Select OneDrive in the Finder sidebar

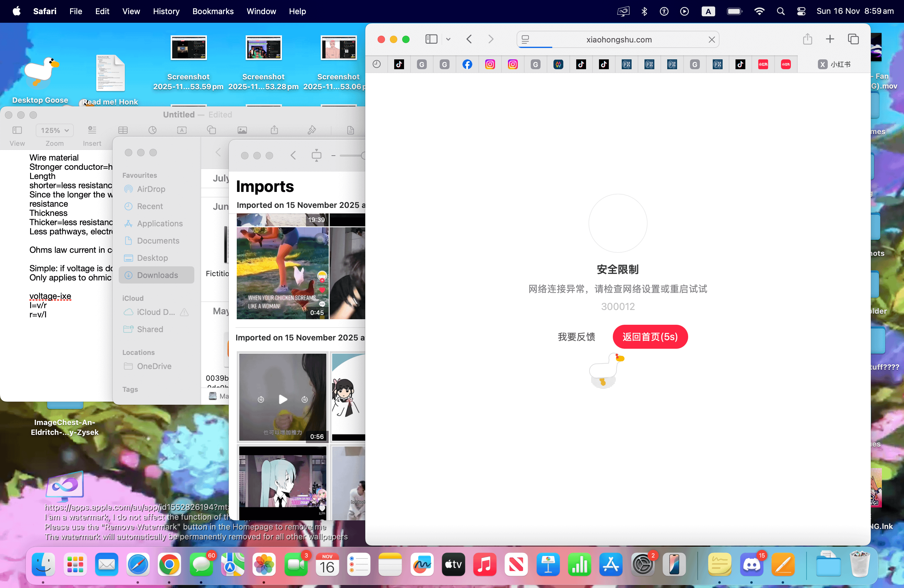(156, 366)
